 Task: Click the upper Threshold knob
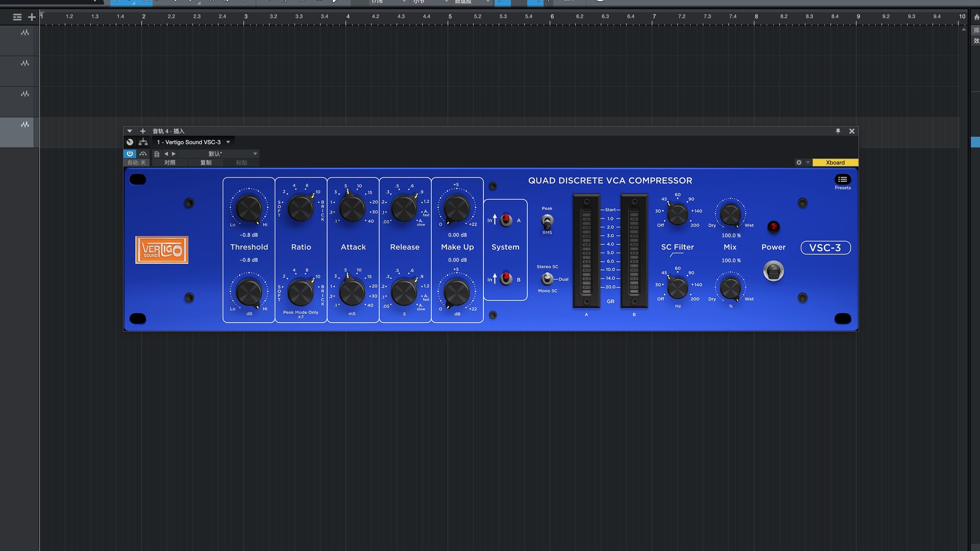[x=249, y=208]
